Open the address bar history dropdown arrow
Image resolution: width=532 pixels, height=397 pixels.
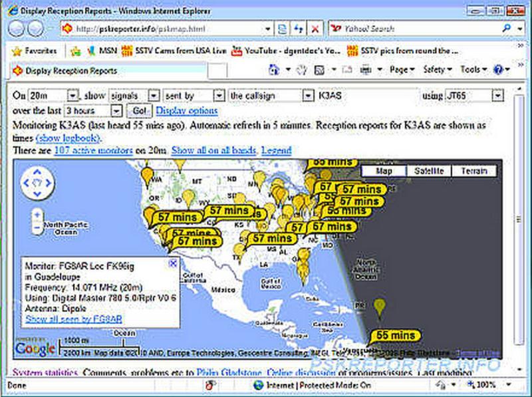(x=268, y=29)
